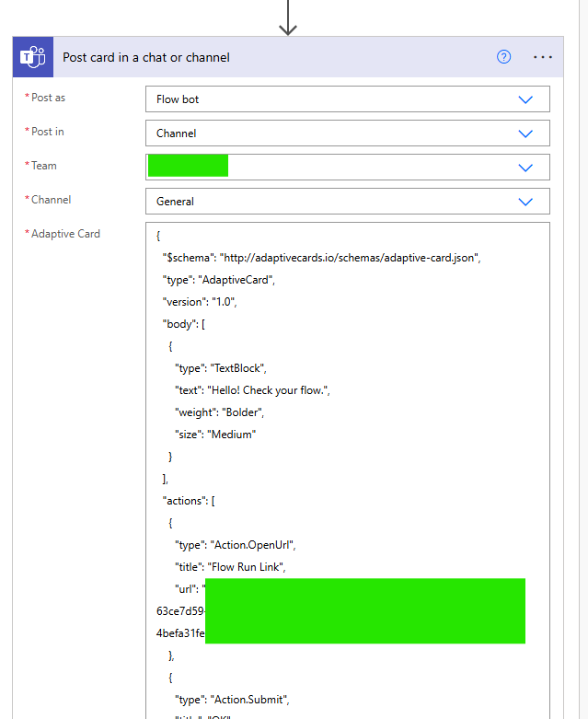Click the "url": line in JSON
588x719 pixels.
pos(190,589)
